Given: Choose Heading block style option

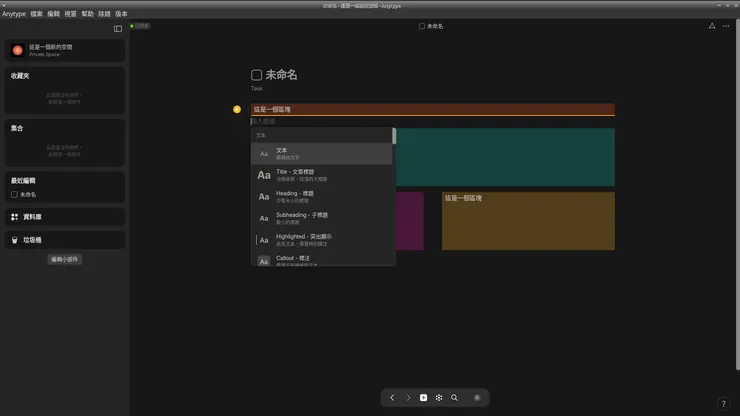Looking at the screenshot, I should tap(321, 197).
